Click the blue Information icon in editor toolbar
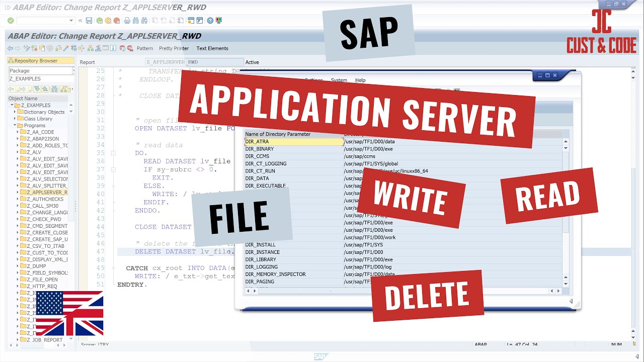The width and height of the screenshot is (644, 362). point(113,48)
